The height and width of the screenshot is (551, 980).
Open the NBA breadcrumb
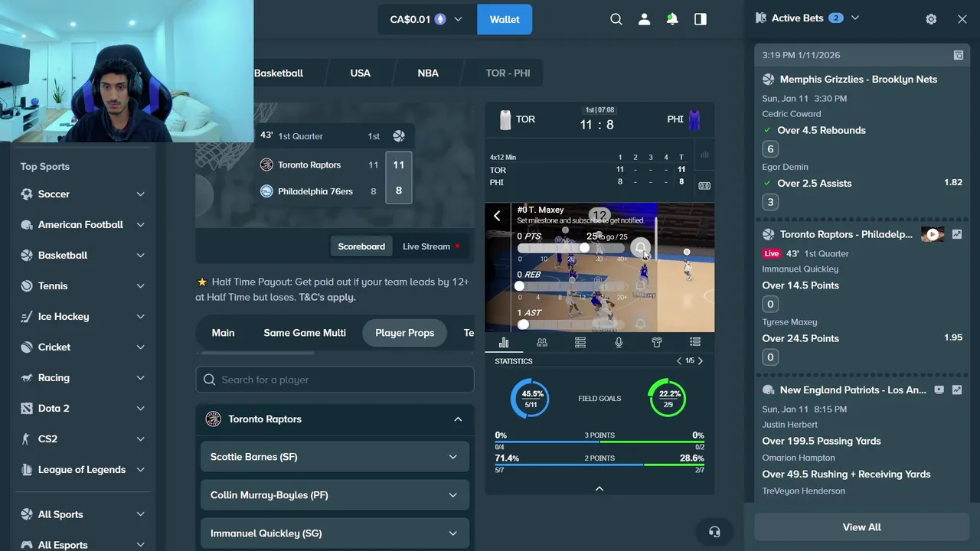point(428,73)
